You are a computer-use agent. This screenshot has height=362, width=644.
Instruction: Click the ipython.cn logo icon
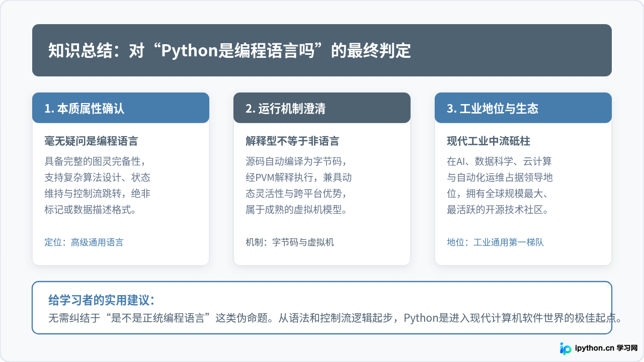(x=566, y=348)
